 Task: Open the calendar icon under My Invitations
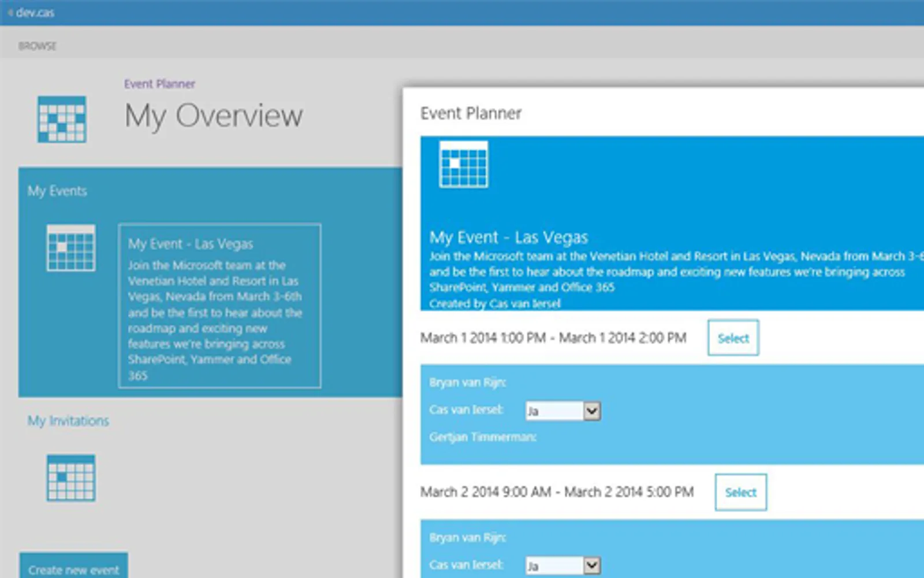71,478
